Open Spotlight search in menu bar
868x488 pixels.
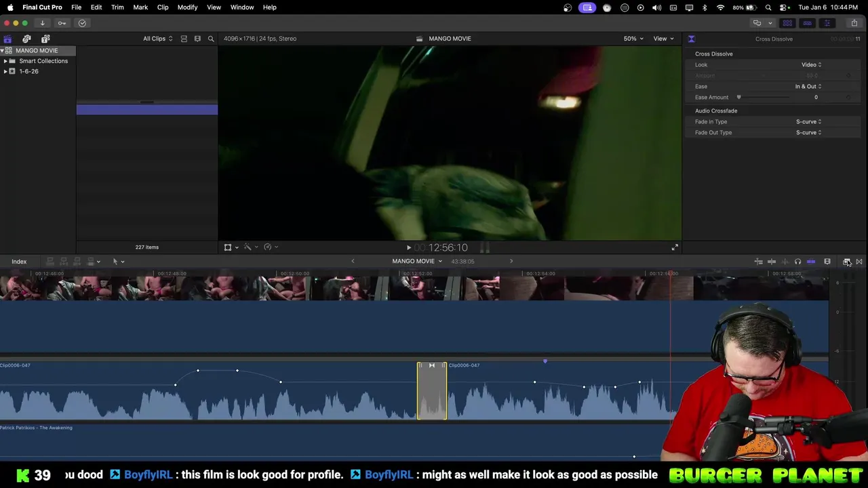(x=768, y=7)
